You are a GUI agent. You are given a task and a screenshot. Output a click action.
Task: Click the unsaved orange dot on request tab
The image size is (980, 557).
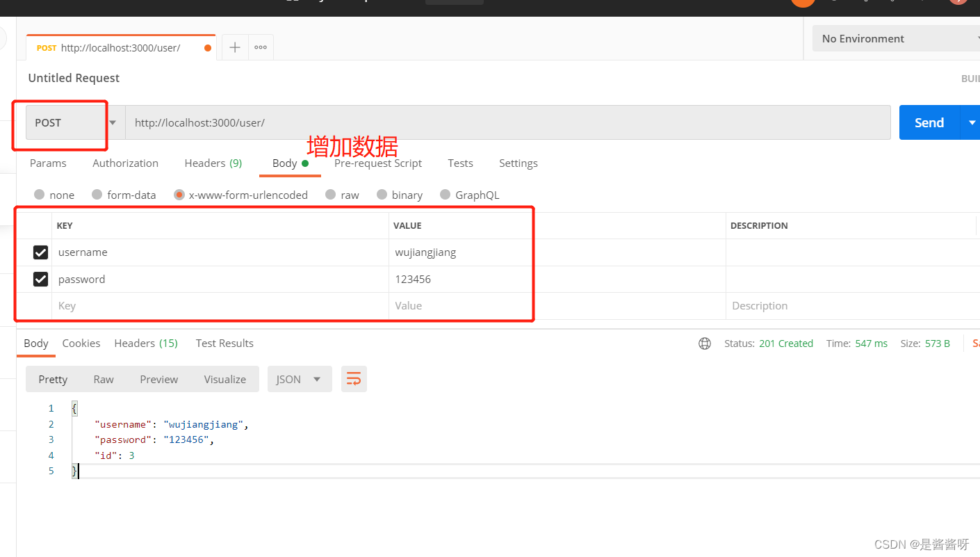[x=208, y=48]
